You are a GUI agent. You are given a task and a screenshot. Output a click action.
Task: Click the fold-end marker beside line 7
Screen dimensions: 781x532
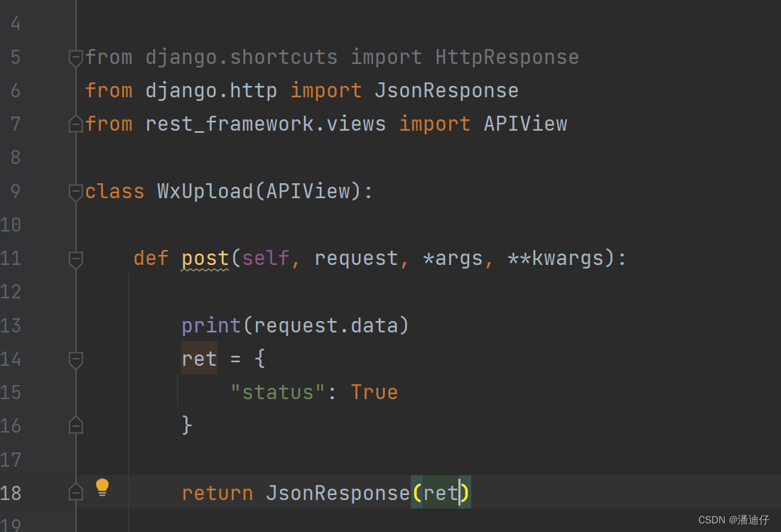click(75, 124)
